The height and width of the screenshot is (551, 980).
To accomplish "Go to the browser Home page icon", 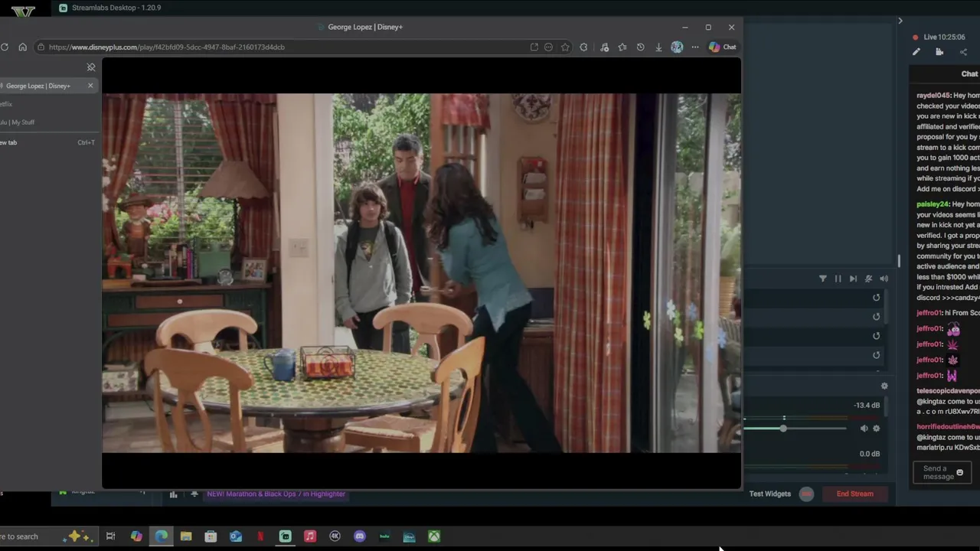I will coord(22,47).
